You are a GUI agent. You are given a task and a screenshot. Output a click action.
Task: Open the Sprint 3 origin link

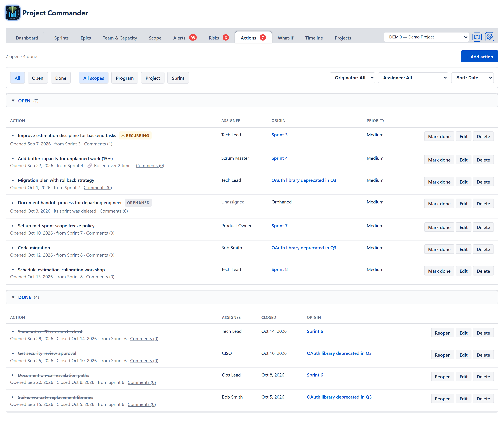(279, 135)
